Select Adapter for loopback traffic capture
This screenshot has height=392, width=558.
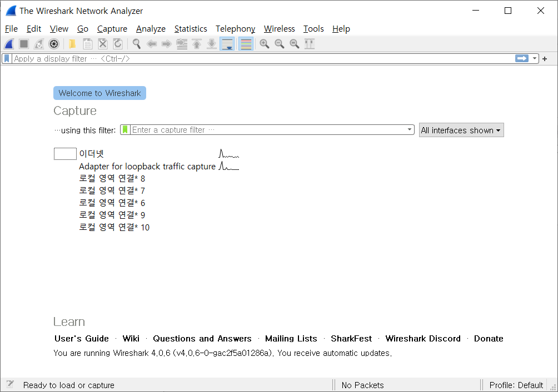tap(147, 167)
